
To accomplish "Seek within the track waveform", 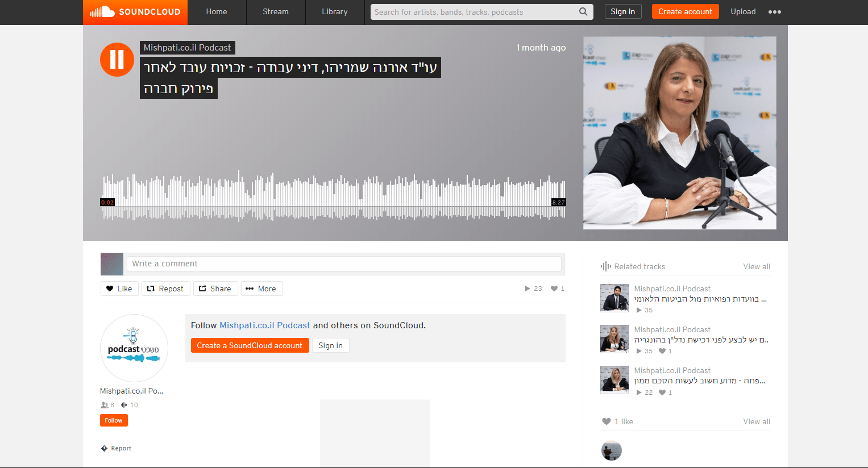I will 333,196.
